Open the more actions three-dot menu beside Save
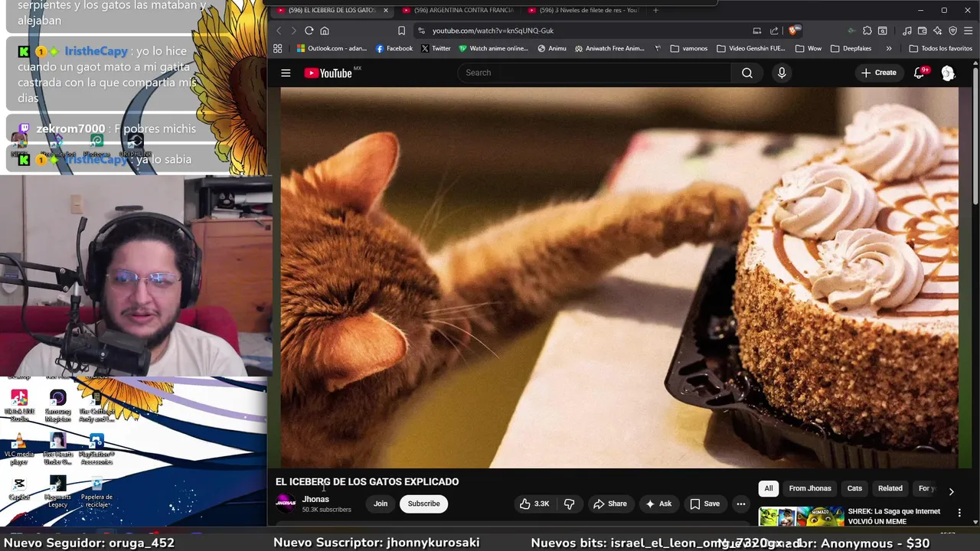 coord(740,504)
